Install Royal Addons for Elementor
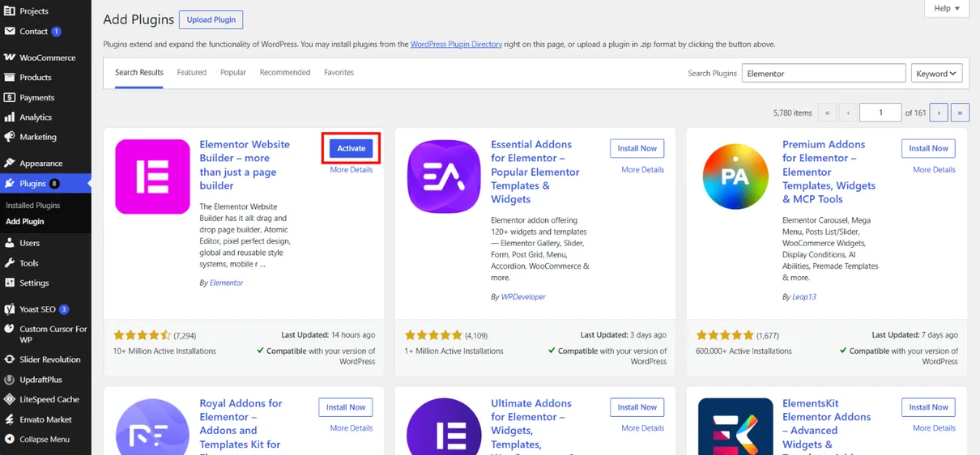 click(346, 407)
